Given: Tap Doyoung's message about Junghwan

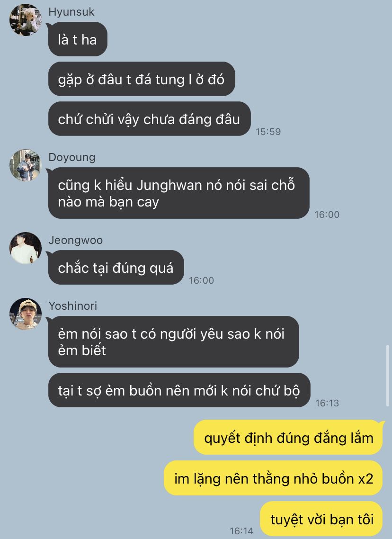Looking at the screenshot, I should click(x=178, y=193).
